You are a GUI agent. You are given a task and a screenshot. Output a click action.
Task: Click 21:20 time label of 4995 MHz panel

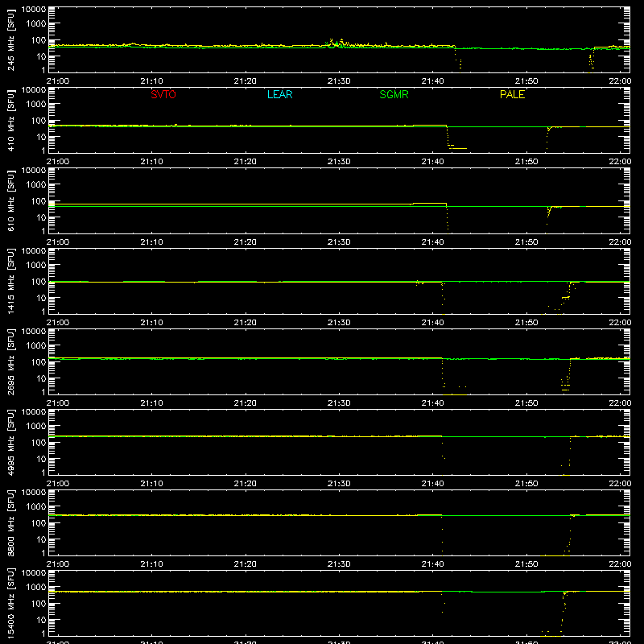246,484
